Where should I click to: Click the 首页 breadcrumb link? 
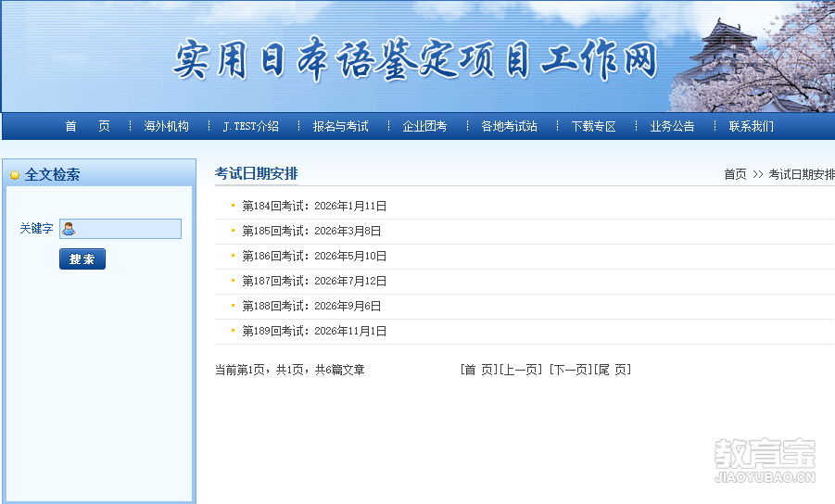point(735,174)
